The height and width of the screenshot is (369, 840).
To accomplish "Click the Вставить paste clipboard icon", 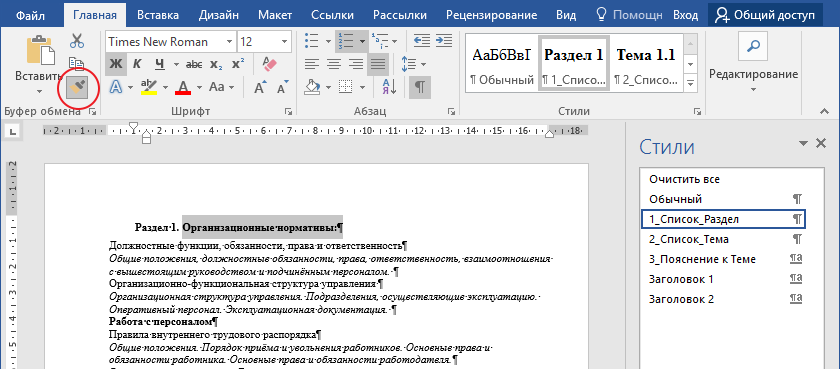I will click(x=40, y=50).
